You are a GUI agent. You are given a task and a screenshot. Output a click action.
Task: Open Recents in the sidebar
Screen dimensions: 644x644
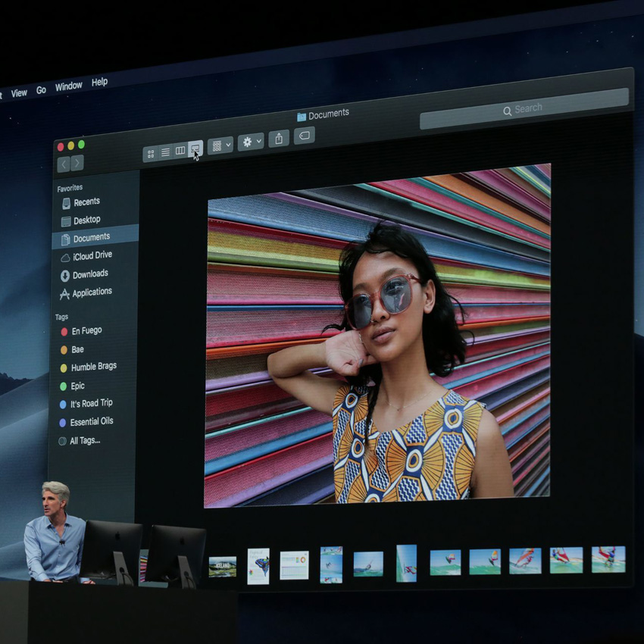86,202
